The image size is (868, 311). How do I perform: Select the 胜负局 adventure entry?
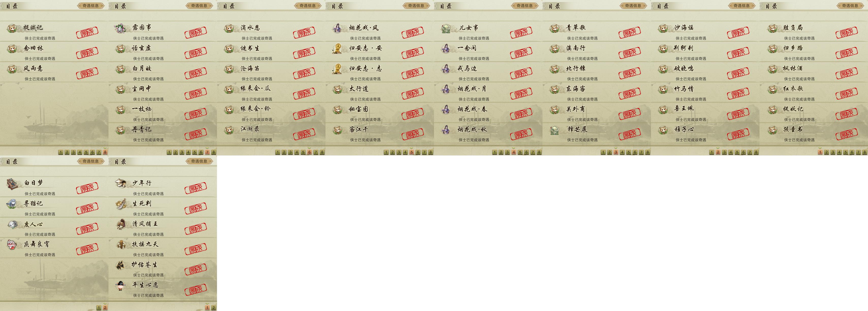(814, 32)
